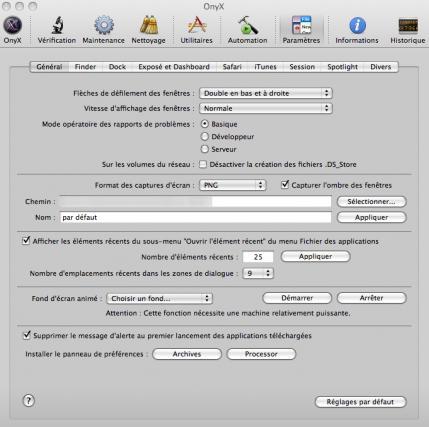Switch to the Exposé et Dashboard tab
The image size is (429, 427).
pyautogui.click(x=174, y=67)
